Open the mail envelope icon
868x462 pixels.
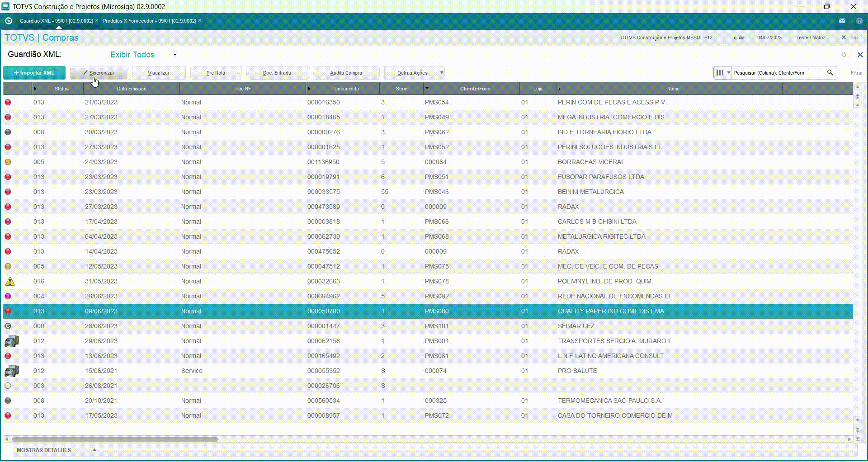[x=842, y=21]
